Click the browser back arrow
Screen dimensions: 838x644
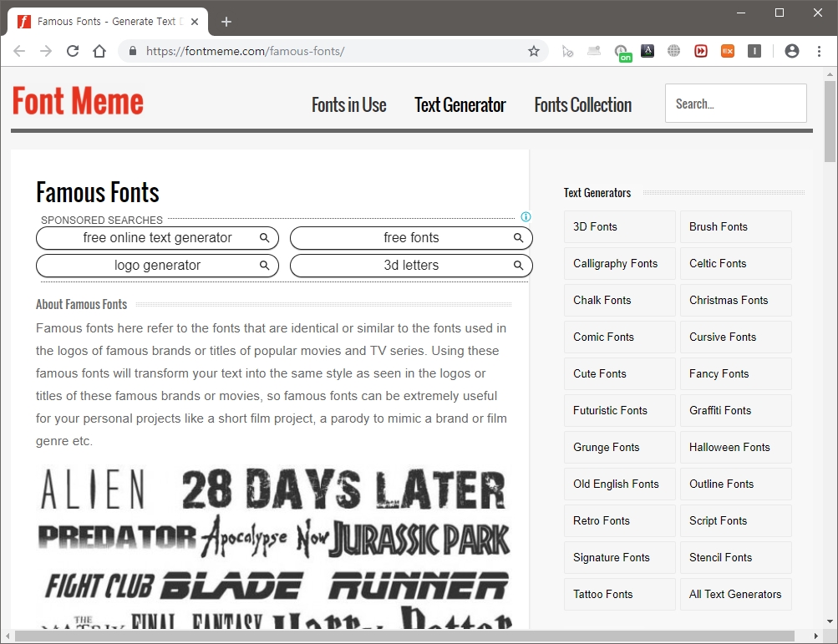coord(19,51)
